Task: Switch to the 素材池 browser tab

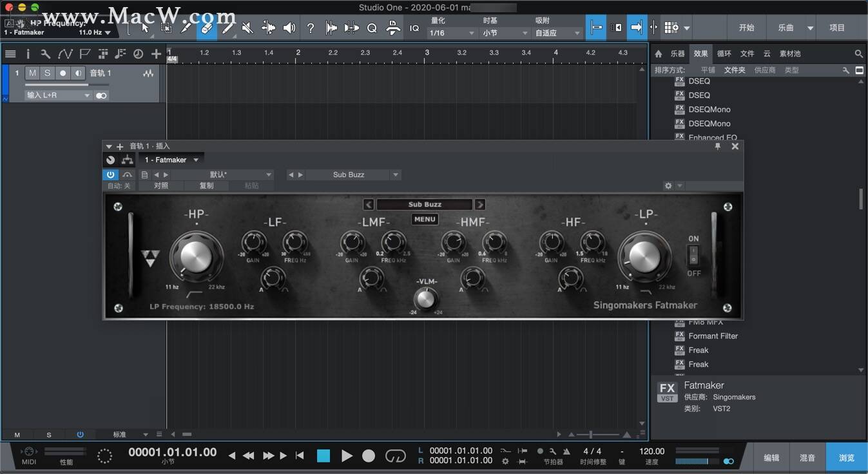Action: [790, 54]
